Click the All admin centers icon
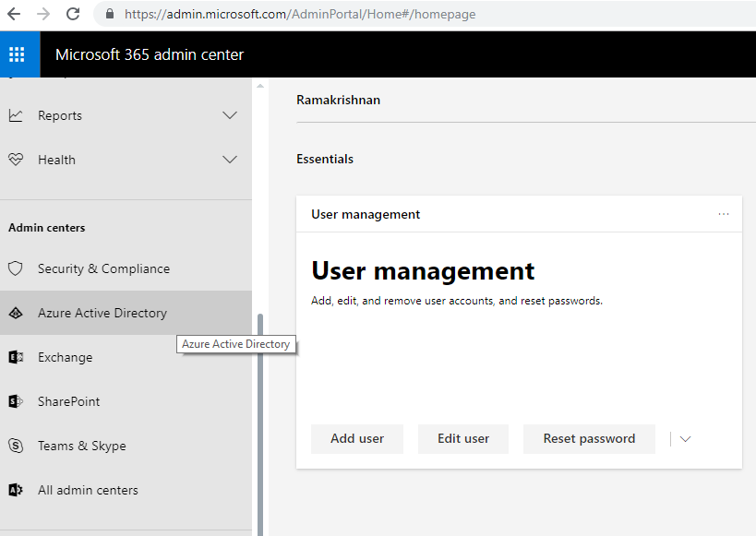 [16, 490]
